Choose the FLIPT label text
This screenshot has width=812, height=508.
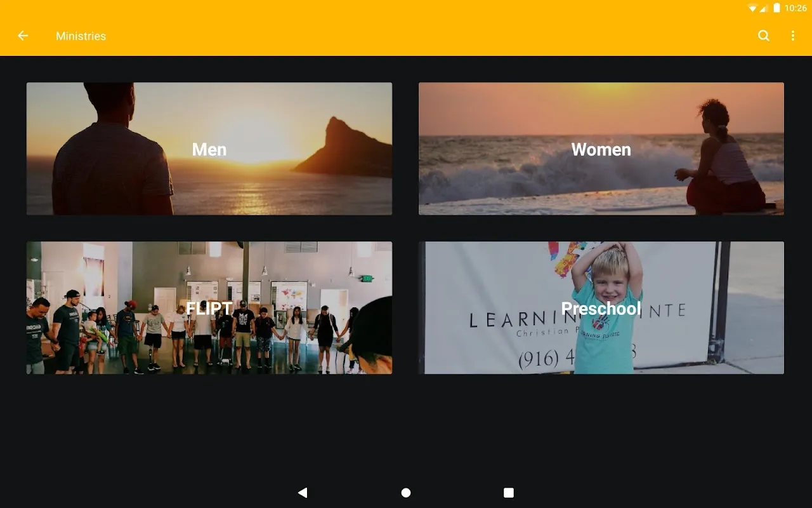tap(209, 309)
